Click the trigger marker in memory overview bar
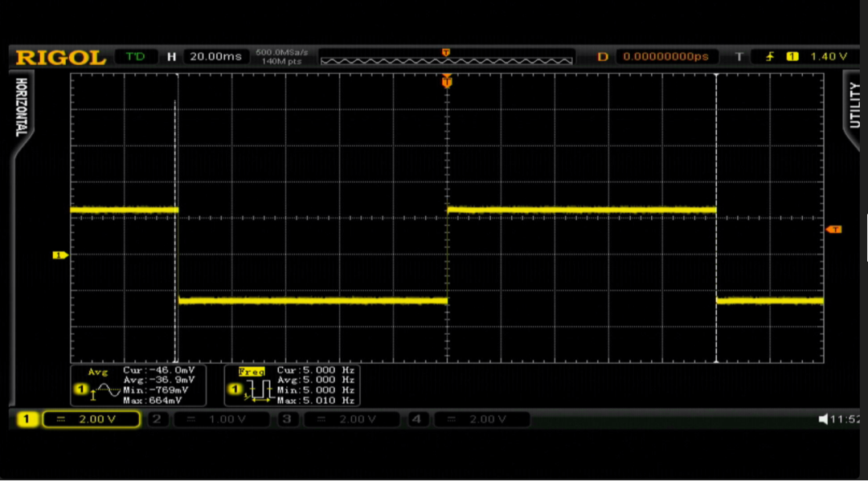This screenshot has width=868, height=481. point(445,52)
